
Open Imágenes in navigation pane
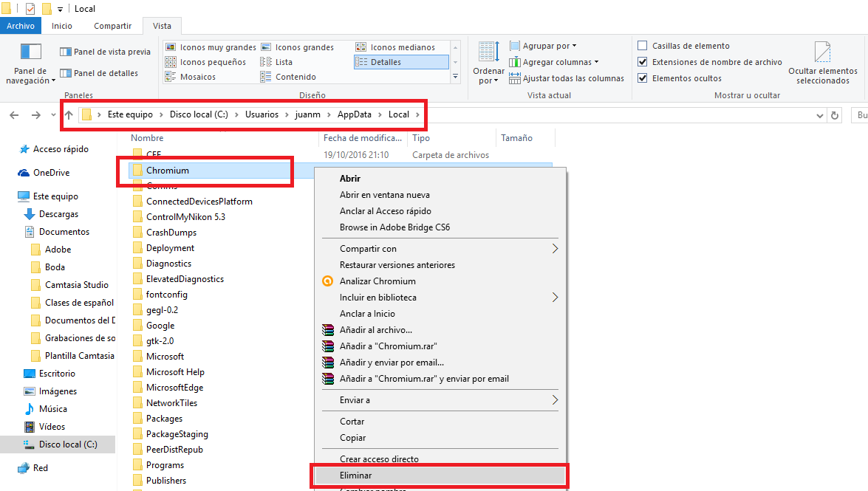(51, 391)
